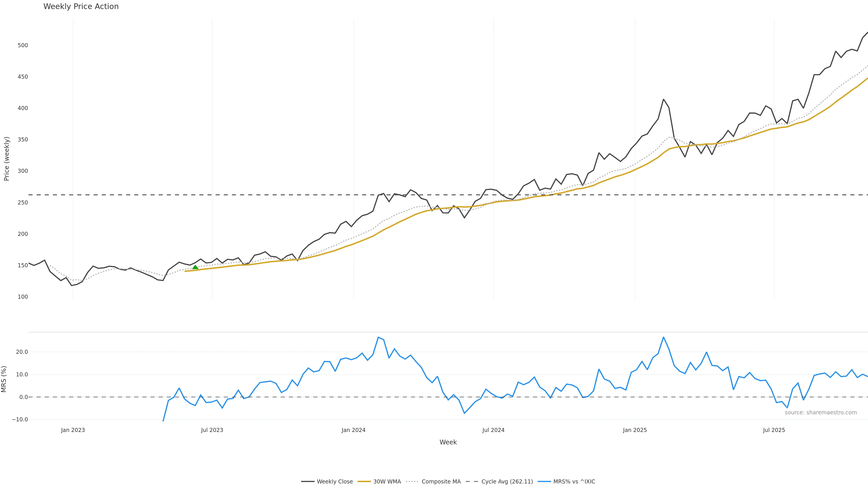868x488 pixels.
Task: Click the dark Weekly Close legend line swatch
Action: [x=308, y=482]
